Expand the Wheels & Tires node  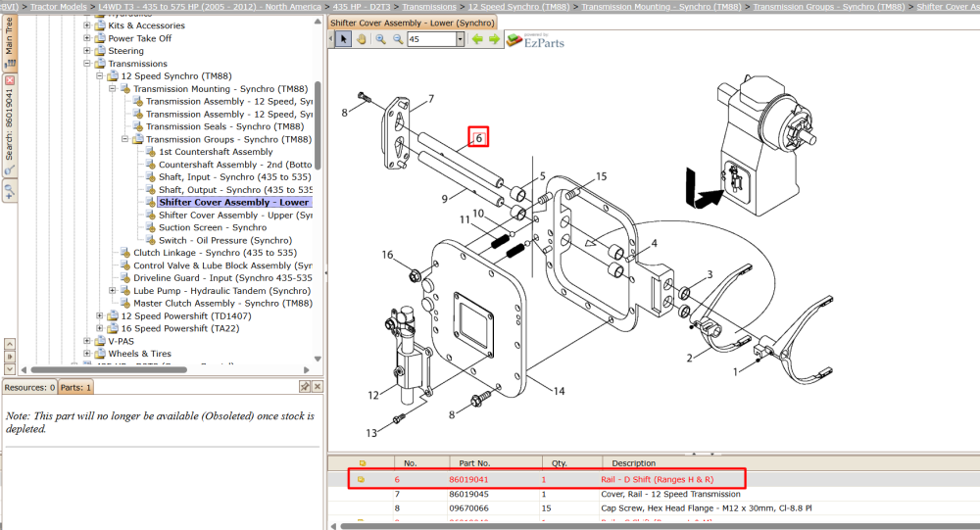(x=87, y=354)
